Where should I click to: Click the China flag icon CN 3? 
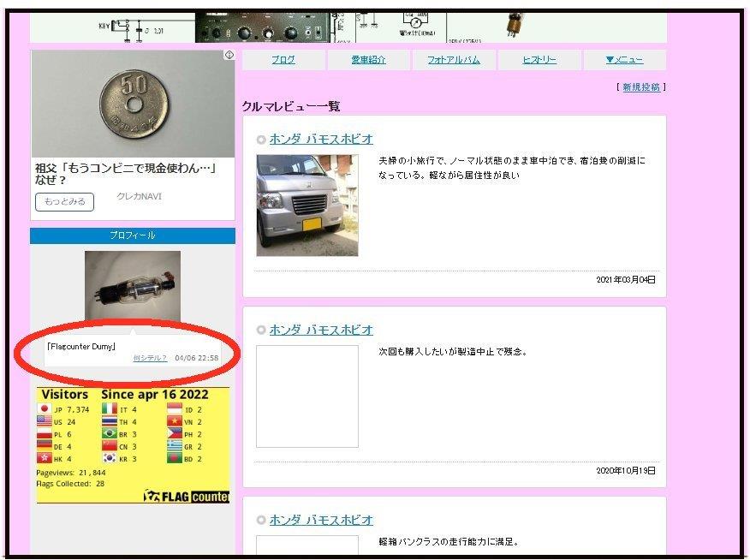[110, 446]
